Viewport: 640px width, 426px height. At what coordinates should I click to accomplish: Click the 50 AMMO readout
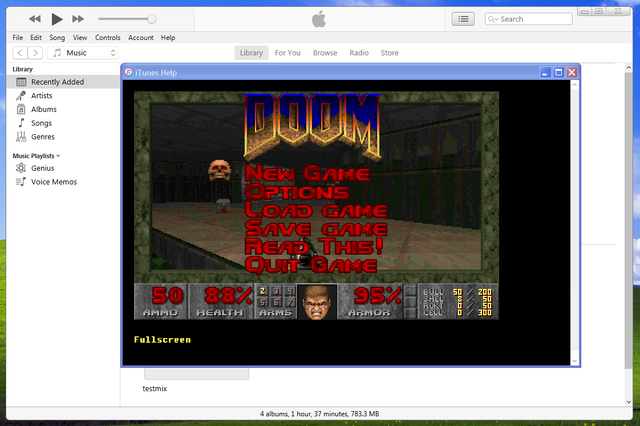tap(160, 302)
